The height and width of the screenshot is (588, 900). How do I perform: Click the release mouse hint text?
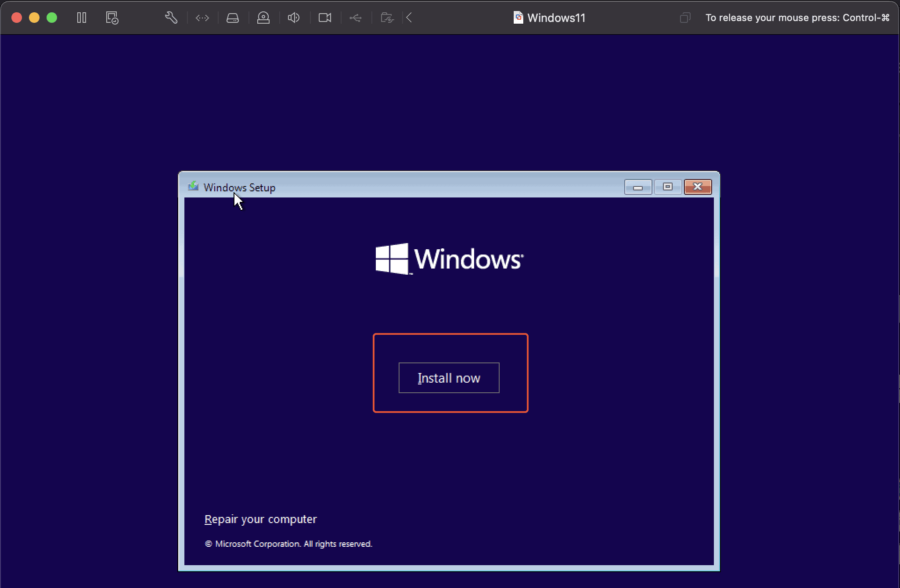pyautogui.click(x=797, y=18)
